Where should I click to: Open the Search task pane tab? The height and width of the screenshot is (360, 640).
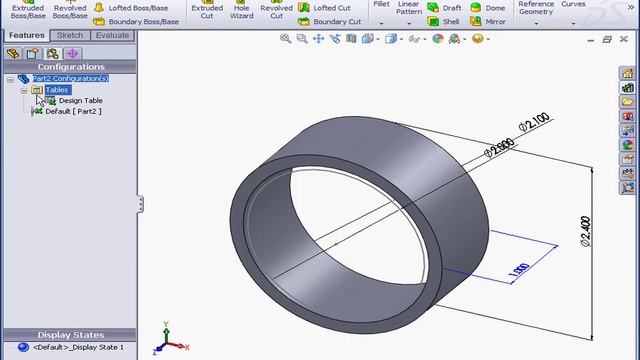pyautogui.click(x=627, y=116)
